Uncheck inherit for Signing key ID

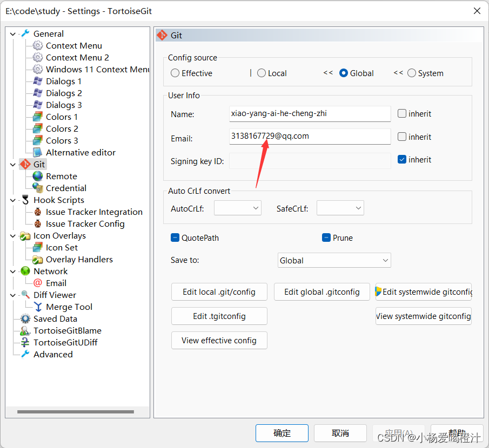(402, 160)
